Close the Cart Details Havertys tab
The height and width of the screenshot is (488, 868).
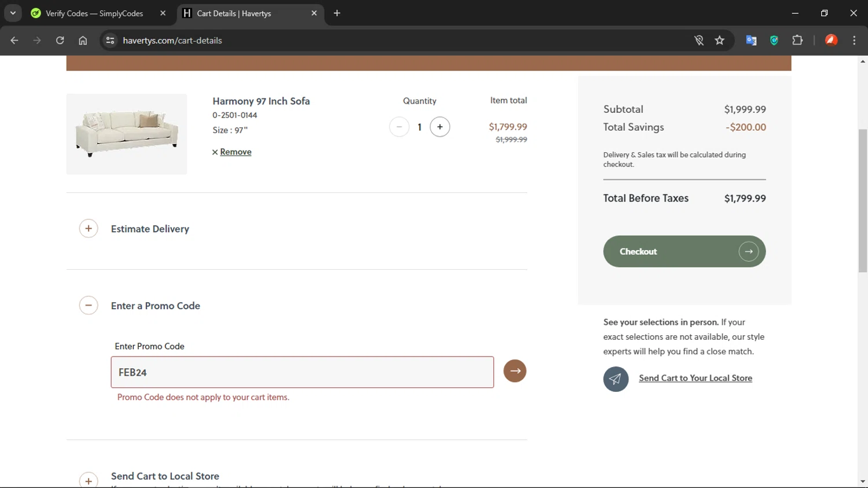coord(314,13)
